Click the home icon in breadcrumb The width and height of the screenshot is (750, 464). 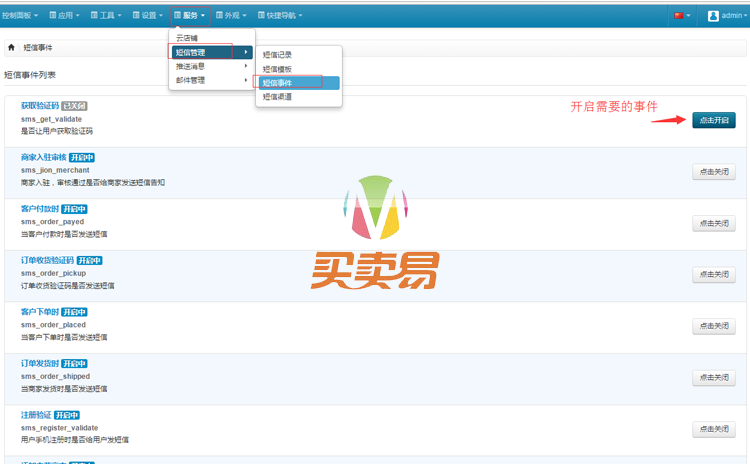tap(11, 47)
